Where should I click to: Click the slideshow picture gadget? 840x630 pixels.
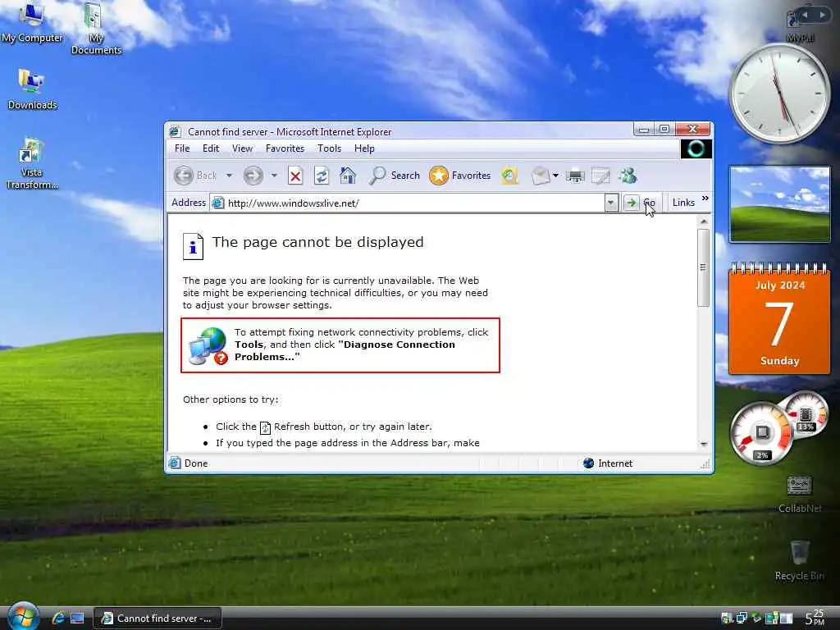pyautogui.click(x=780, y=204)
